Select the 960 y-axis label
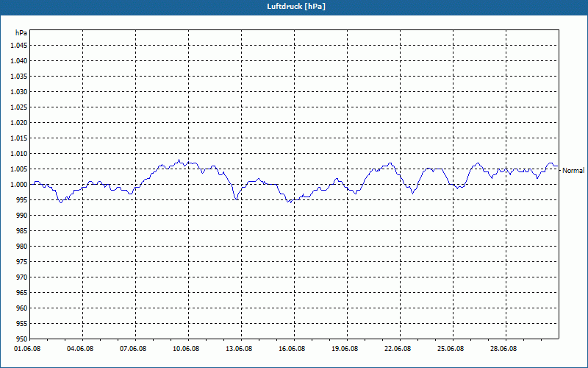This screenshot has width=588, height=368. 22,308
